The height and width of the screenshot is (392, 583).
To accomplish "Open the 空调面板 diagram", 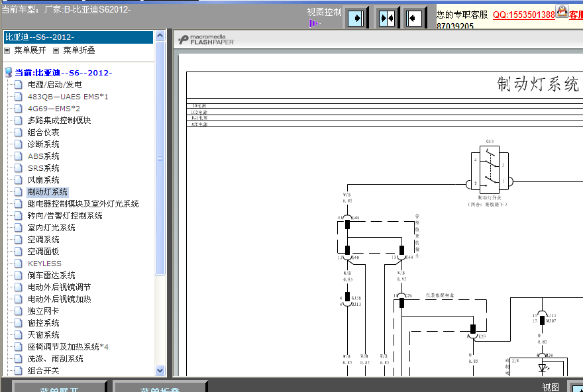I will coord(43,251).
